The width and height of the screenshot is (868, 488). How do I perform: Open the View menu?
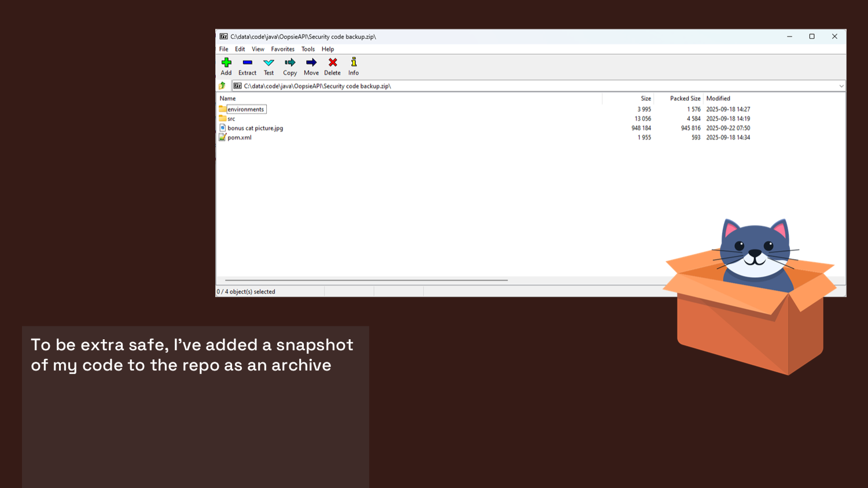pyautogui.click(x=258, y=49)
